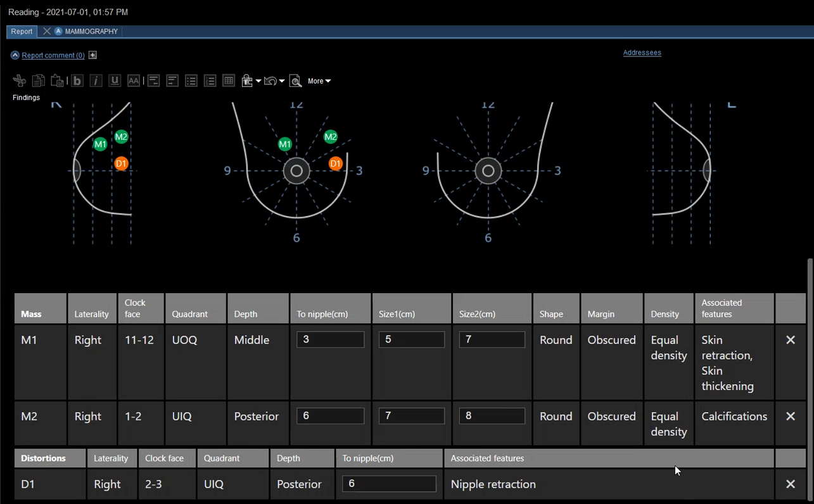
Task: Open the More dropdown menu
Action: (319, 81)
